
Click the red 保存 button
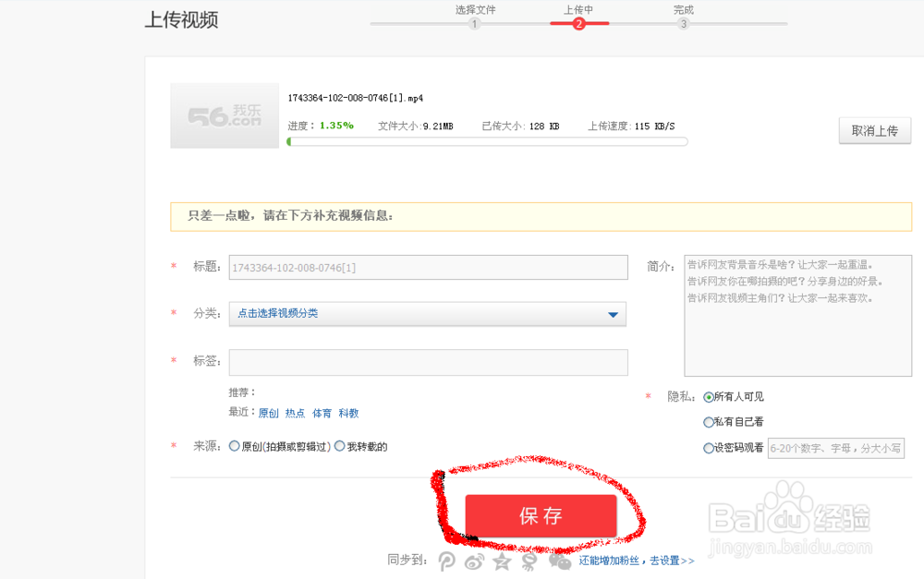coord(541,516)
